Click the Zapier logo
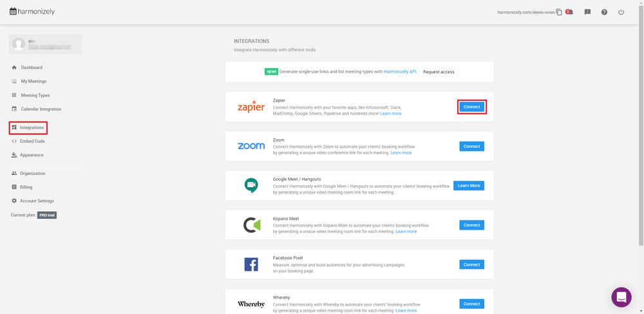Image resolution: width=644 pixels, height=314 pixels. pos(251,107)
